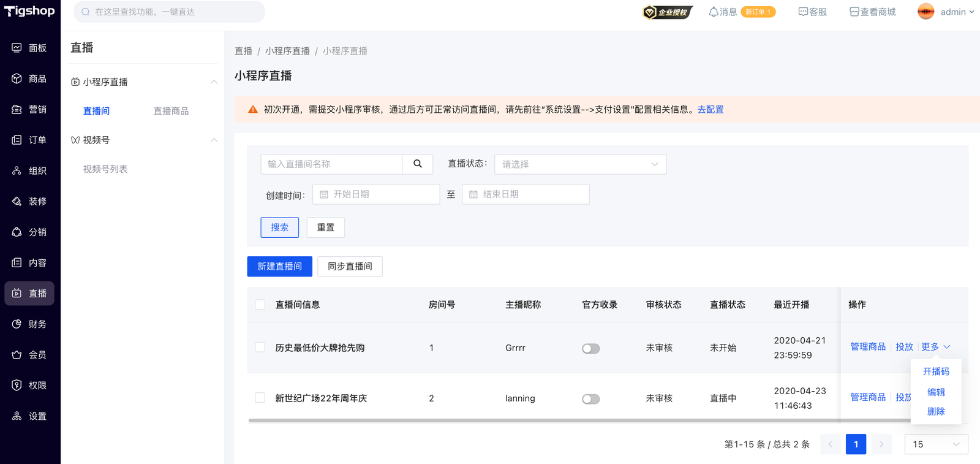Click the 新建直播间 button
Screen dimensions: 980x464
pos(279,267)
